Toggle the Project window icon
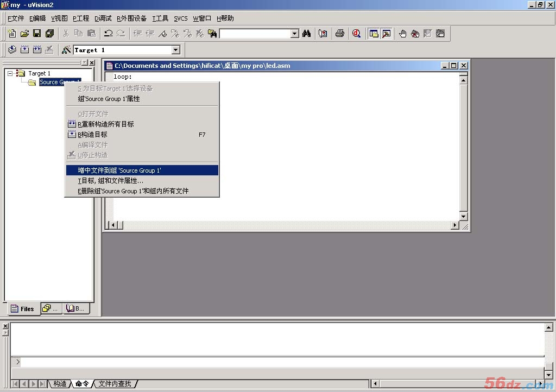 click(x=374, y=33)
